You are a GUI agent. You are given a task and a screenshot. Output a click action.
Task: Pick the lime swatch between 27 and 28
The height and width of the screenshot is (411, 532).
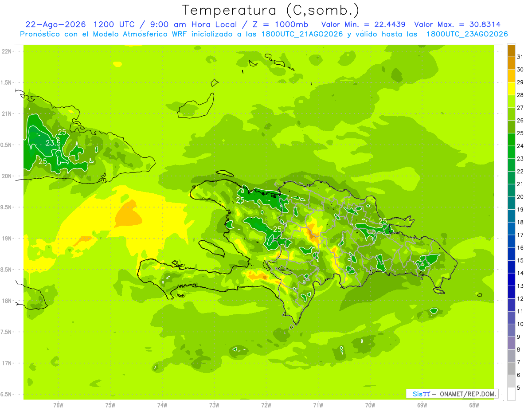pyautogui.click(x=511, y=102)
